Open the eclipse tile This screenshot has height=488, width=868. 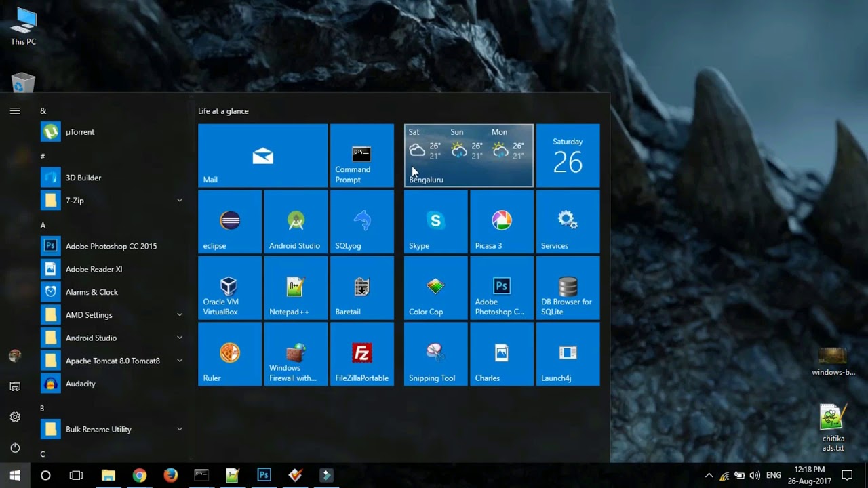230,222
